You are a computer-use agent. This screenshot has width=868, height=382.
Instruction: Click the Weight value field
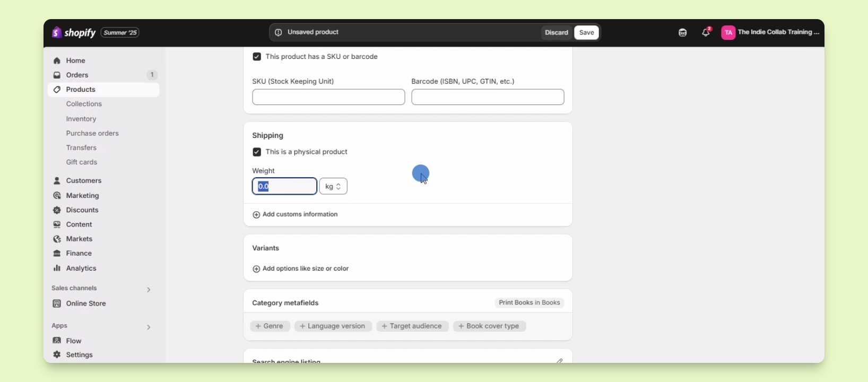tap(284, 186)
